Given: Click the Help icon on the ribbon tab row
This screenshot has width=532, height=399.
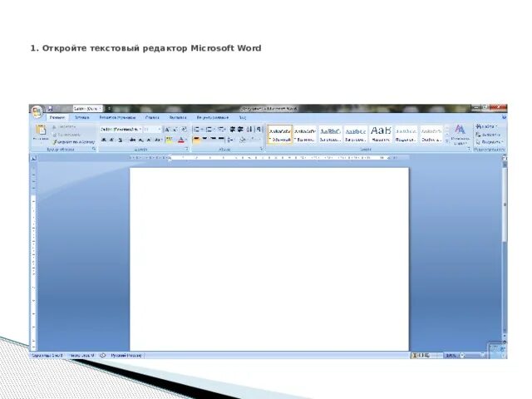Looking at the screenshot, I should click(505, 117).
